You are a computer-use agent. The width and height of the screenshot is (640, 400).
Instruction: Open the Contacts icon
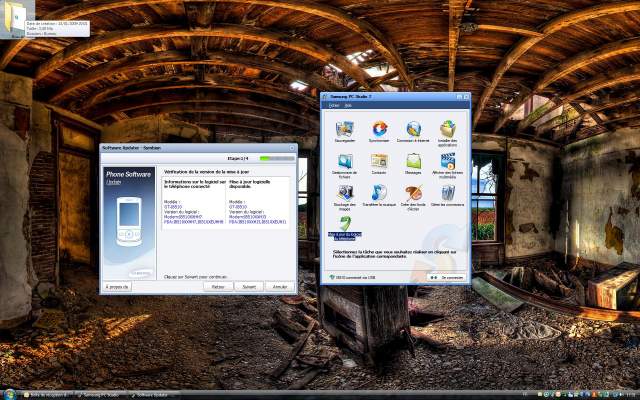(379, 161)
